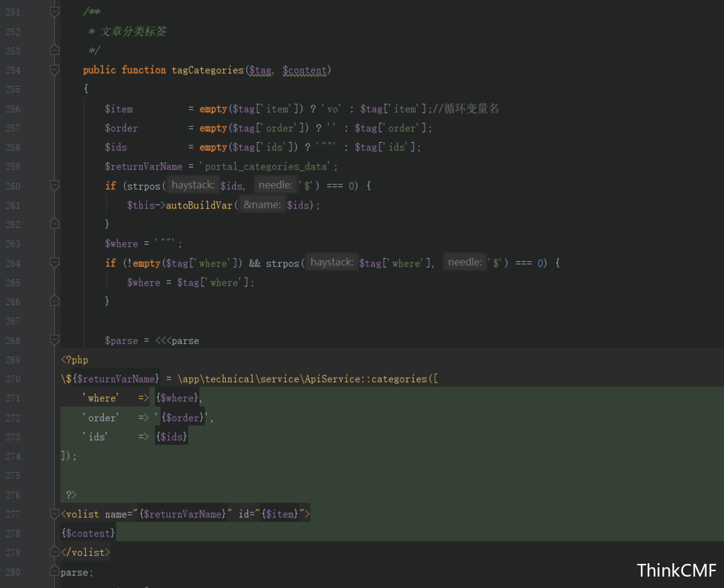The image size is (724, 588).
Task: Collapse the tagCategories function fold at line 254
Action: (x=54, y=70)
